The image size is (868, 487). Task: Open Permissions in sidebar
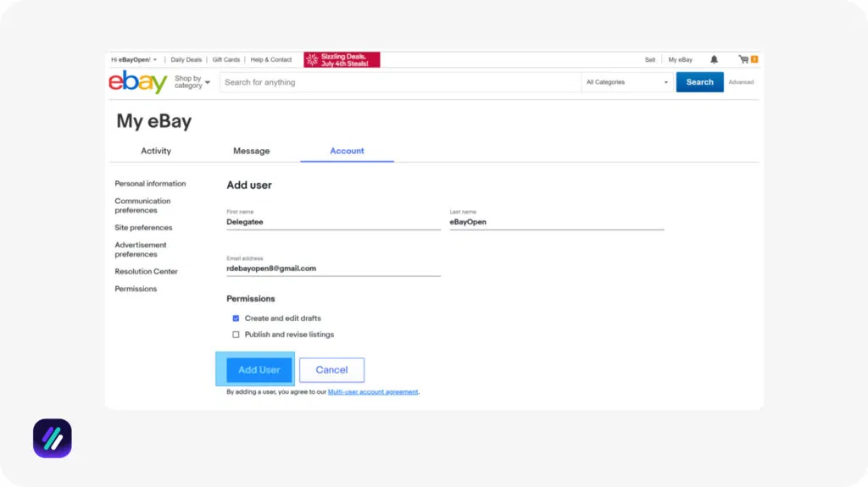136,289
